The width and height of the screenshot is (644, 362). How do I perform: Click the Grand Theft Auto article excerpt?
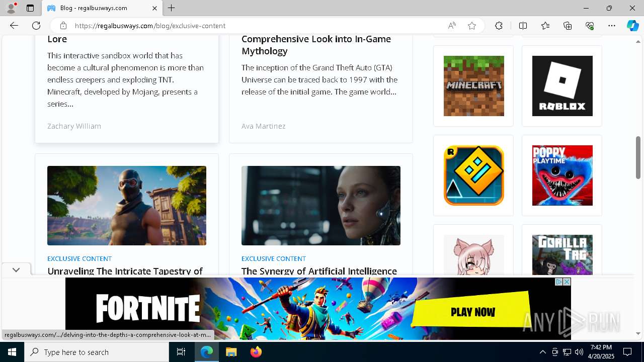319,79
